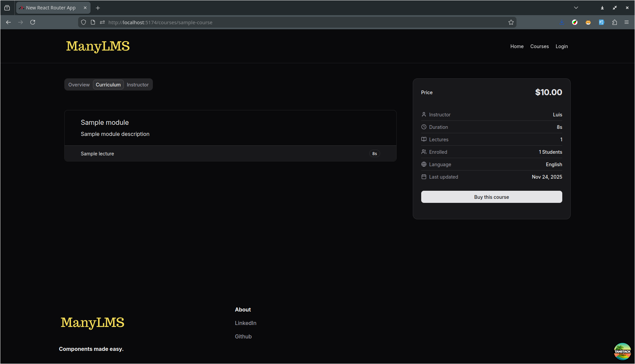Go back using the browser back arrow
The image size is (635, 364).
pos(8,22)
